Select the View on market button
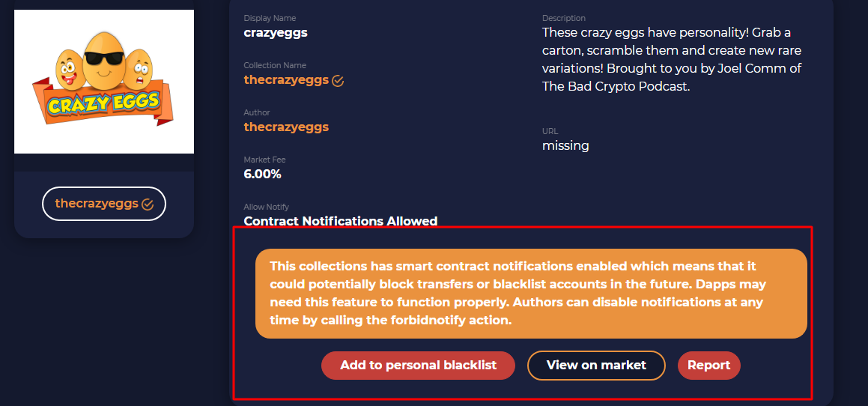 (596, 366)
